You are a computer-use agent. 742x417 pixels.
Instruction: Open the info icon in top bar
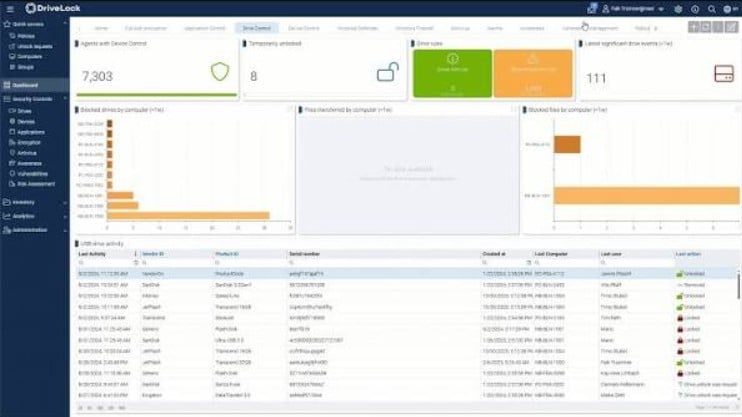(x=695, y=9)
